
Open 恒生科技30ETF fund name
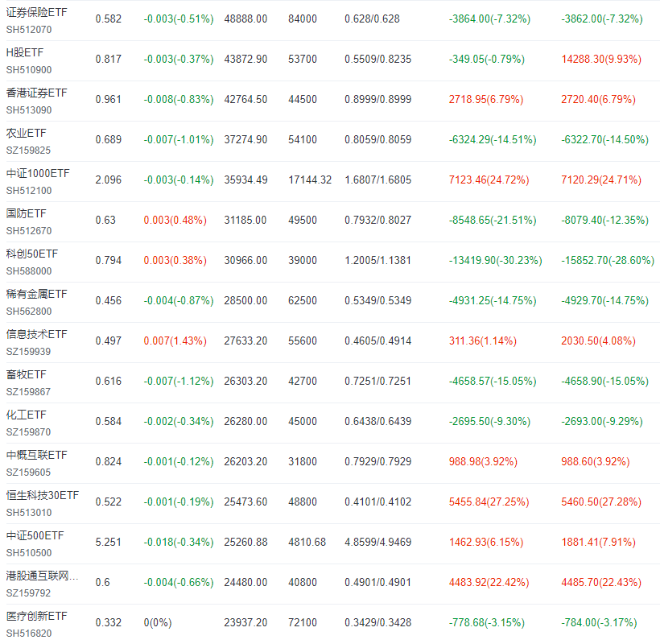tap(43, 495)
